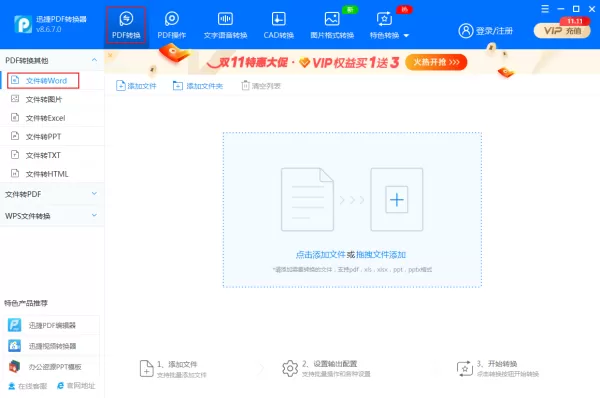Open 迅捷视频转换器 recommended product
The width and height of the screenshot is (600, 398).
point(51,346)
